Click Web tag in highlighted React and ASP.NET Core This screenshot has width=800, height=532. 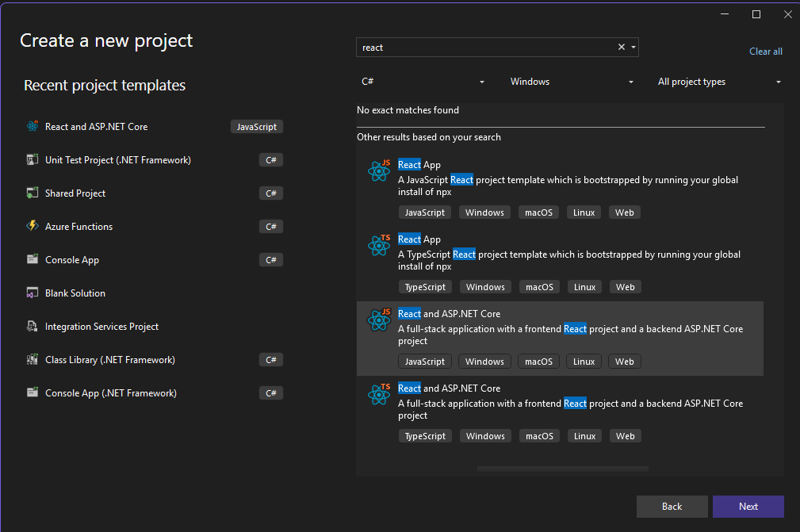(x=625, y=362)
